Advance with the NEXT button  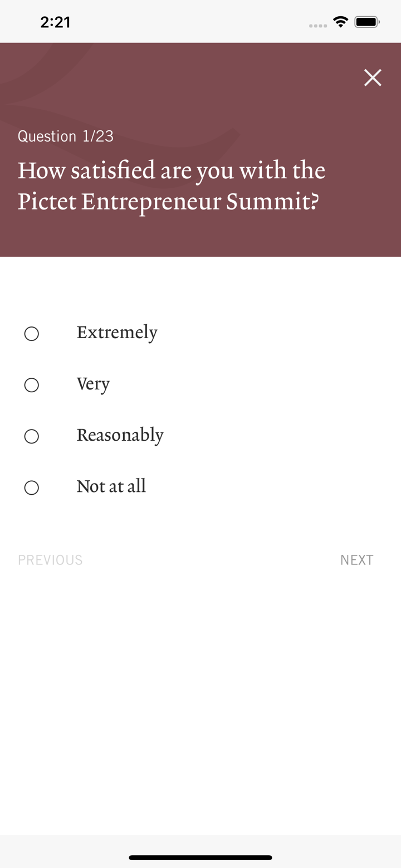(357, 560)
